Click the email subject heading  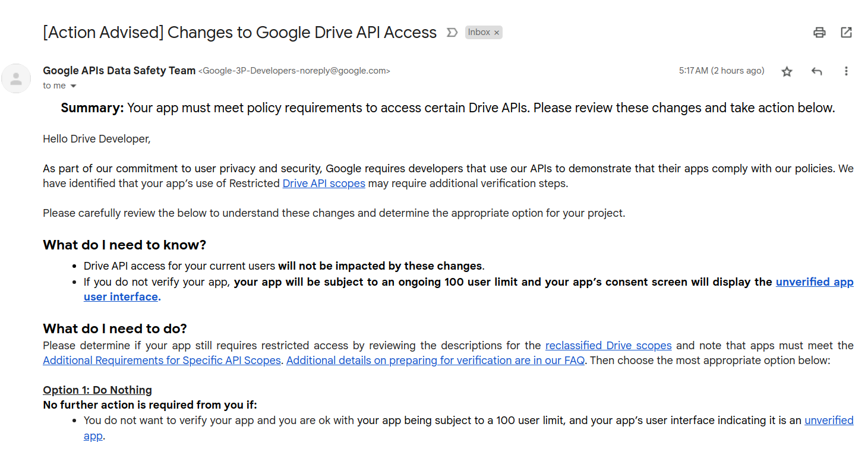[239, 33]
